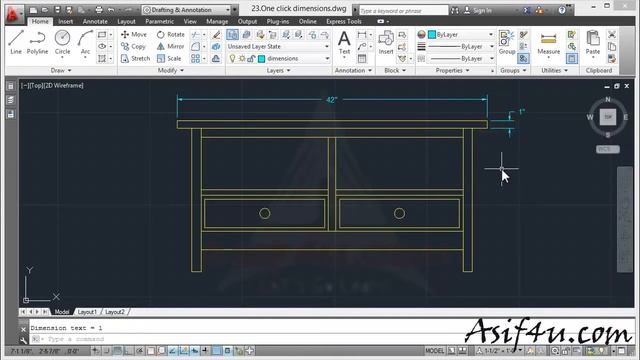This screenshot has height=360, width=640.
Task: Toggle Grid Display in status bar
Action: [118, 351]
